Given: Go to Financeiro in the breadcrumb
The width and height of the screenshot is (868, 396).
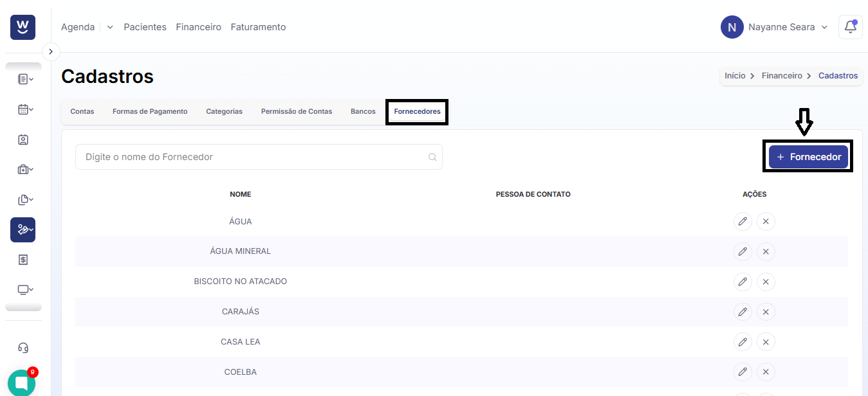Looking at the screenshot, I should click(782, 76).
